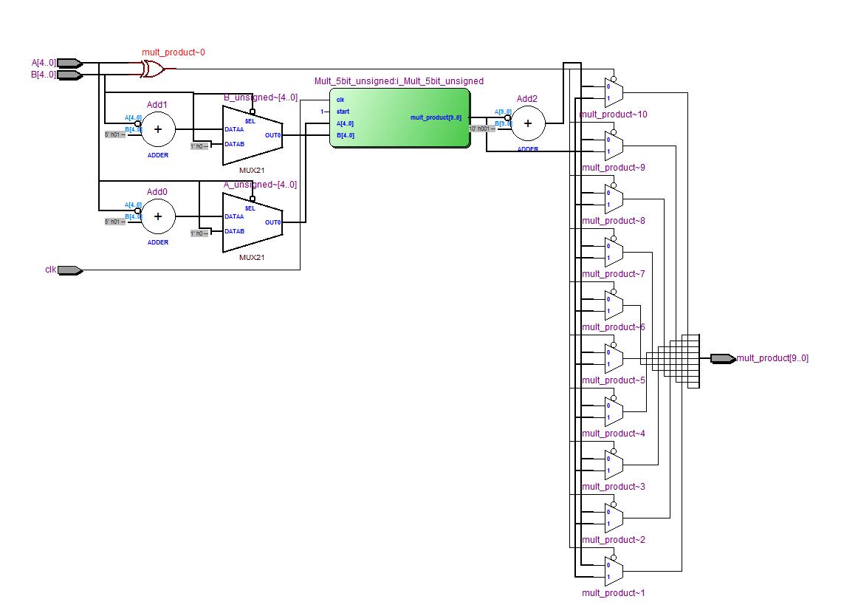The image size is (858, 616).
Task: Click the output bus merge grid before mult_product[9..0]
Action: [673, 361]
